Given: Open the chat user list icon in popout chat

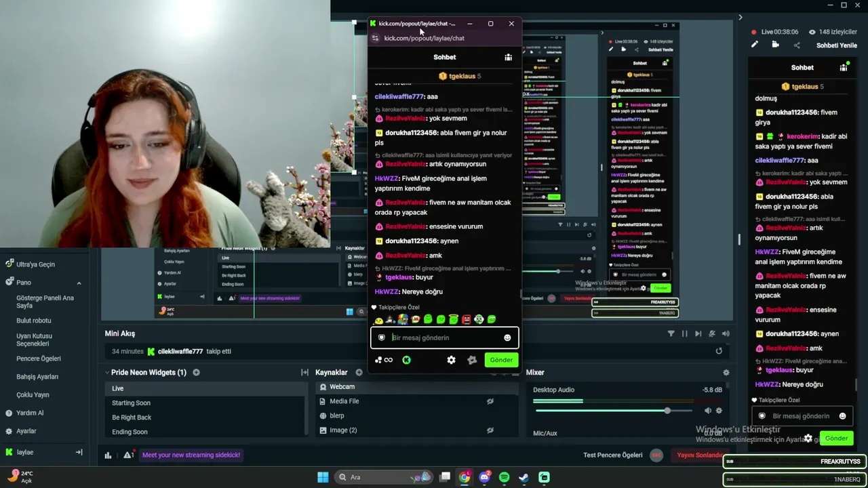Looking at the screenshot, I should (508, 57).
